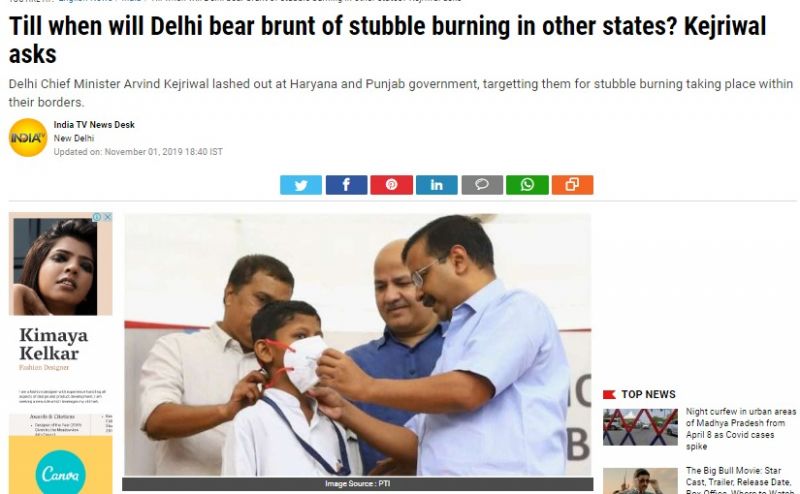Copy article link with orange icon
The width and height of the screenshot is (800, 494).
(572, 185)
